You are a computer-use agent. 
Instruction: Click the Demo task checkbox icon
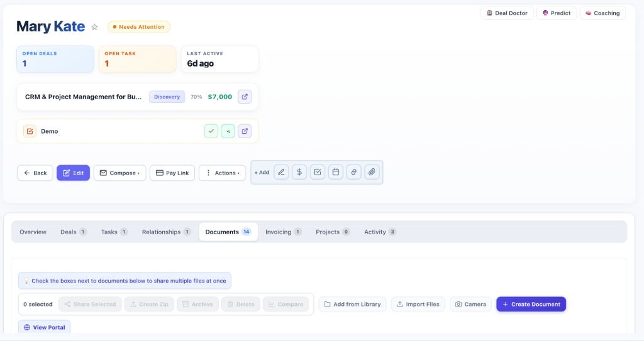pyautogui.click(x=30, y=131)
